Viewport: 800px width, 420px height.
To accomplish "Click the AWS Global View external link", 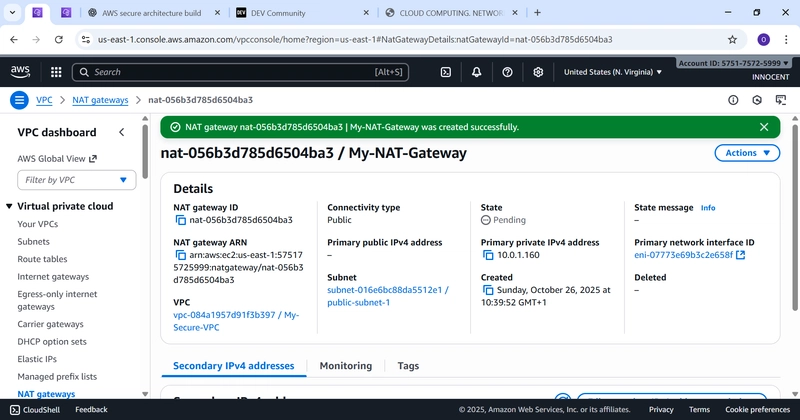I will point(57,159).
